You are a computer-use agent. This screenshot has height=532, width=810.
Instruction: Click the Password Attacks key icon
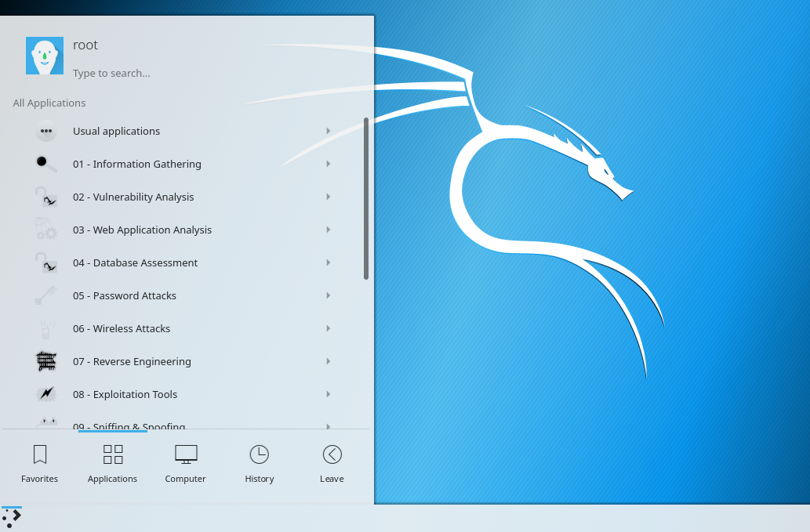coord(46,295)
